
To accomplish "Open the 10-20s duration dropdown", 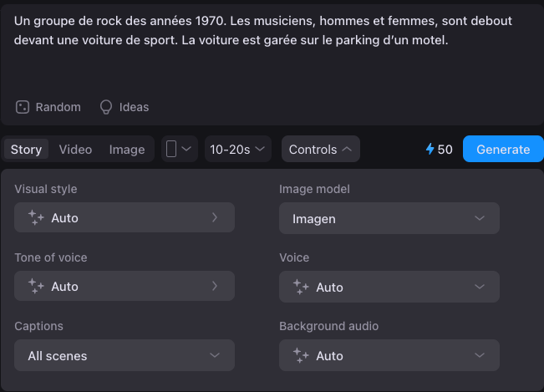I will tap(238, 150).
